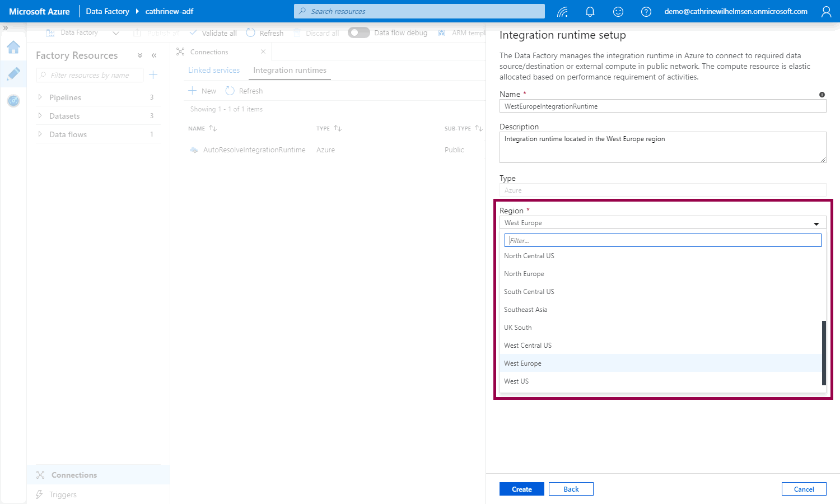
Task: Close the Connections tab
Action: click(263, 52)
